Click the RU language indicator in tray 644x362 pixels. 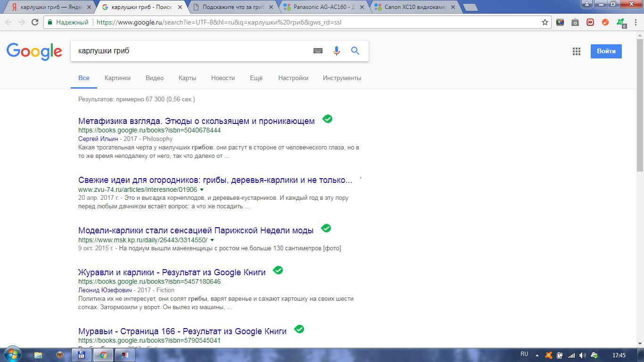(x=524, y=354)
